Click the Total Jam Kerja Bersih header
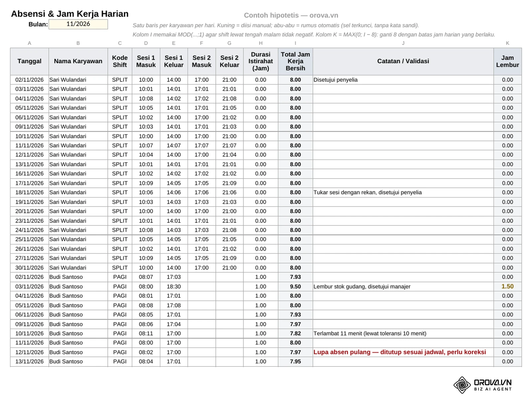The image size is (532, 407). (295, 61)
